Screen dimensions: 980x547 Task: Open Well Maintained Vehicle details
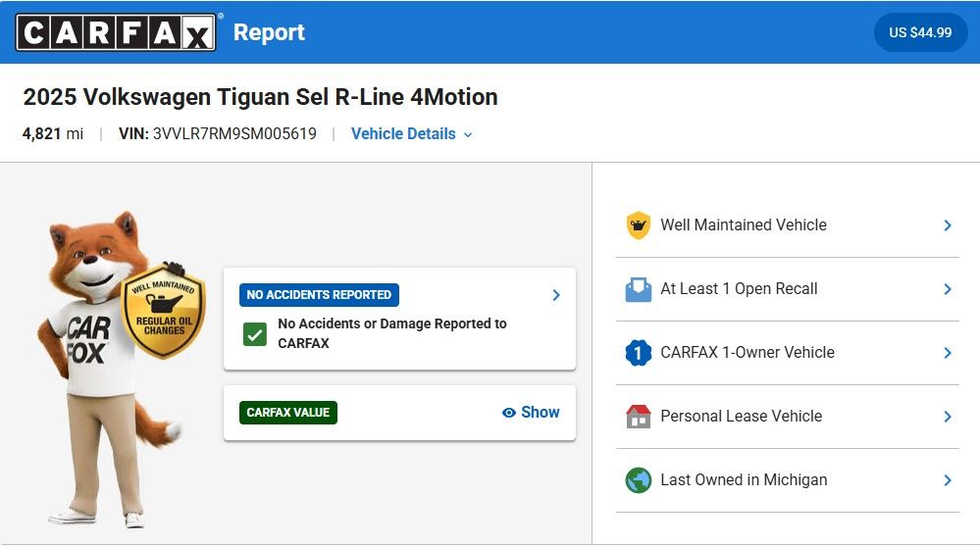pyautogui.click(x=788, y=224)
